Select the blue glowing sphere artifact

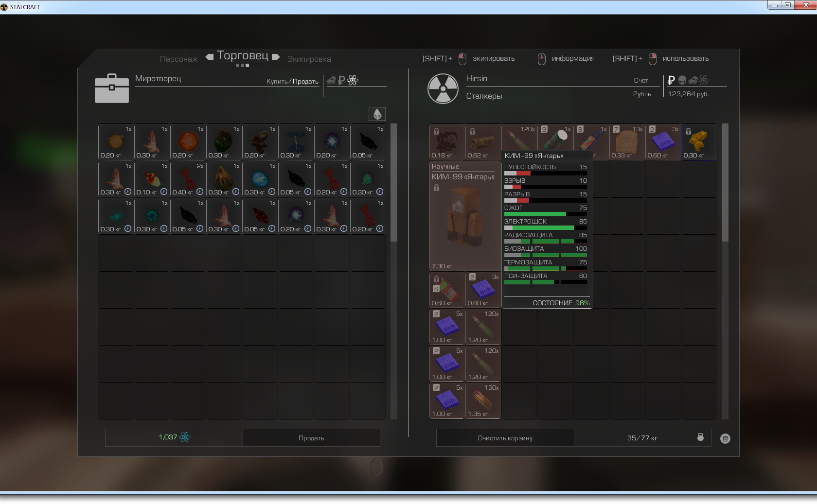coord(260,179)
